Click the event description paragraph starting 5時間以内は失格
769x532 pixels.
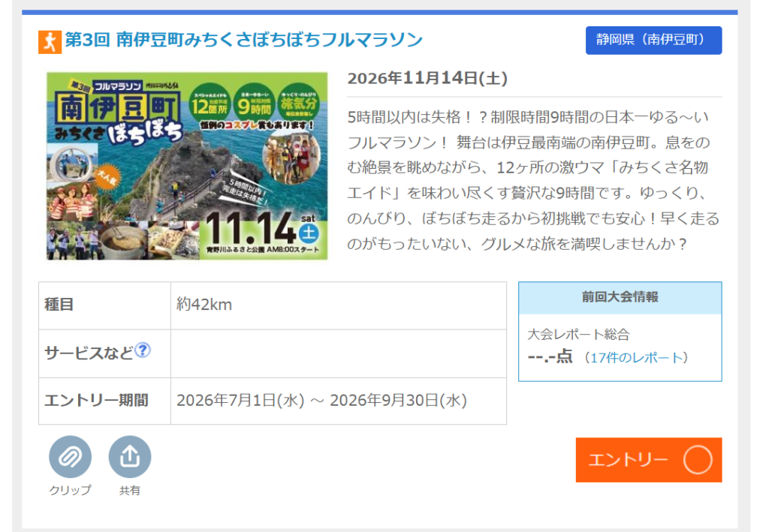pos(533,180)
